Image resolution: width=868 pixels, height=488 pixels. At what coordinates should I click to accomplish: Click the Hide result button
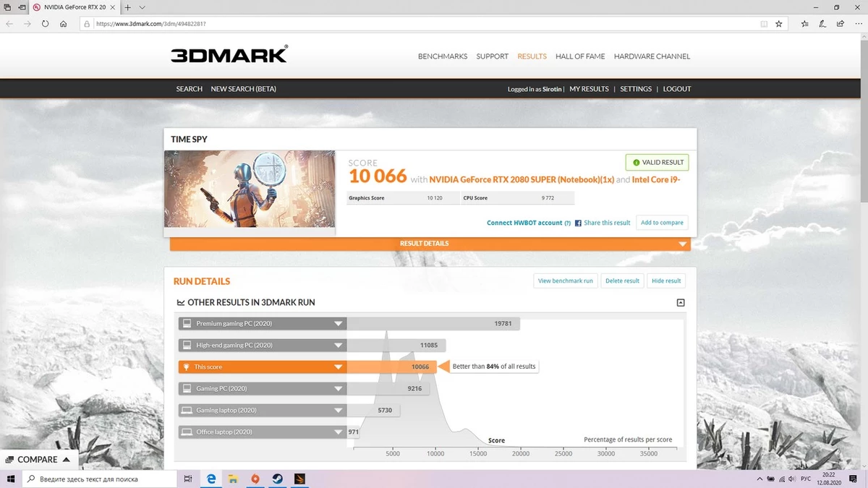pos(666,281)
